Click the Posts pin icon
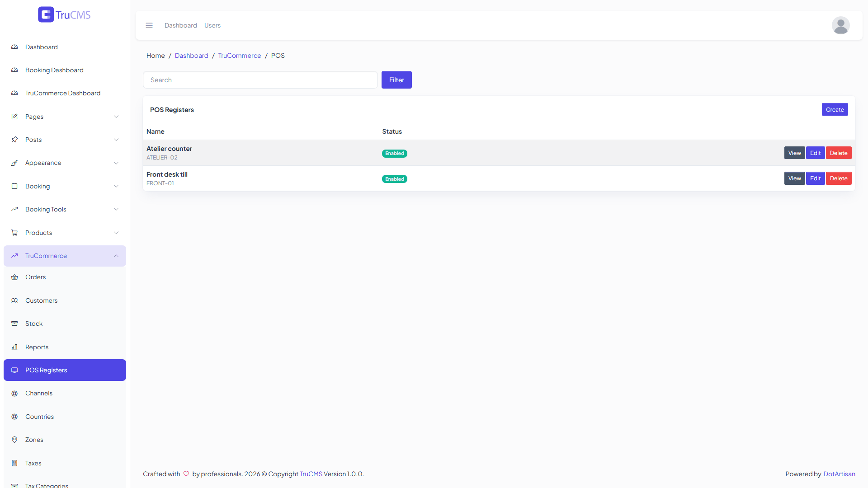Image resolution: width=868 pixels, height=488 pixels. (x=14, y=140)
